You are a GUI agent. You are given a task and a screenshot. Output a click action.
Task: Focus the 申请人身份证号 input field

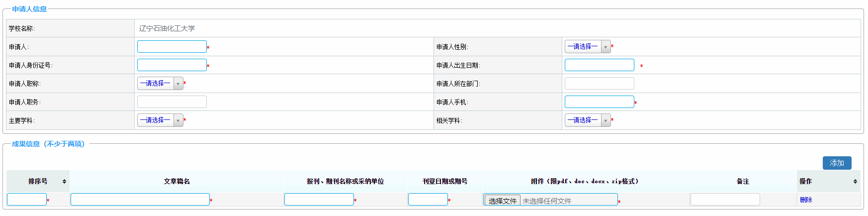coord(172,65)
